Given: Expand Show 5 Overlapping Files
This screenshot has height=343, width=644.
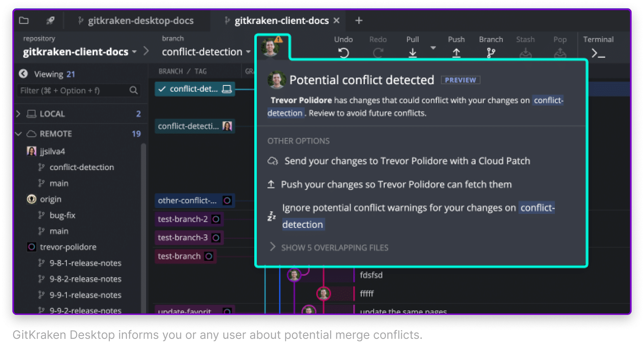Looking at the screenshot, I should (329, 248).
